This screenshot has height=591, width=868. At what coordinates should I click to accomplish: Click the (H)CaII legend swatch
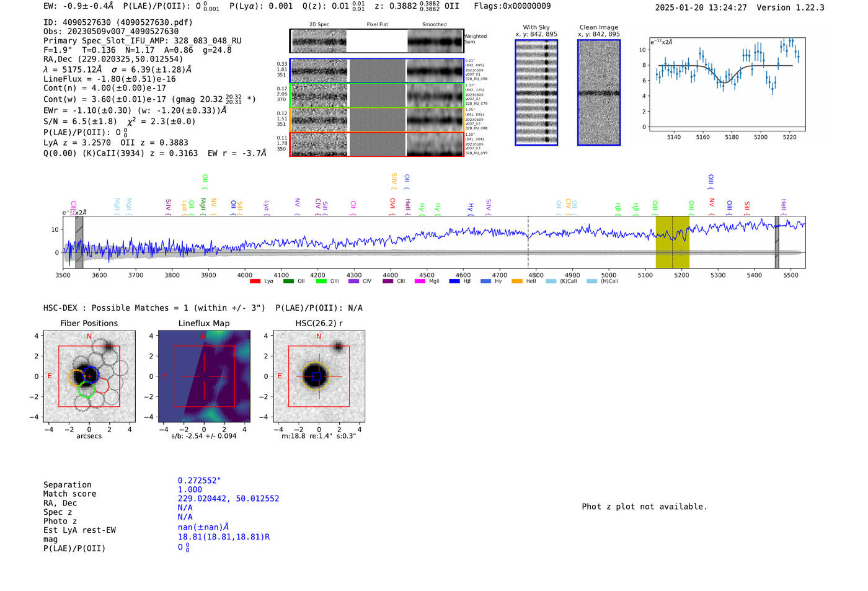point(591,282)
